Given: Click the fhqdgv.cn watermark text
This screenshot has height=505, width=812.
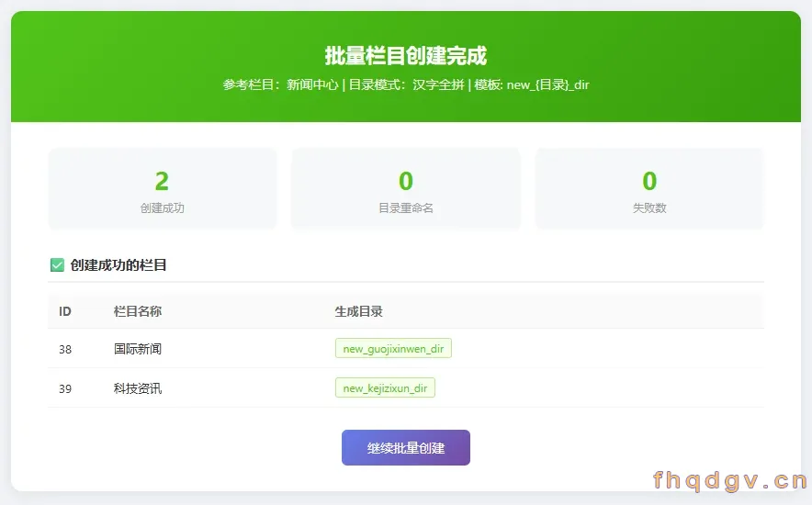Looking at the screenshot, I should pos(730,481).
